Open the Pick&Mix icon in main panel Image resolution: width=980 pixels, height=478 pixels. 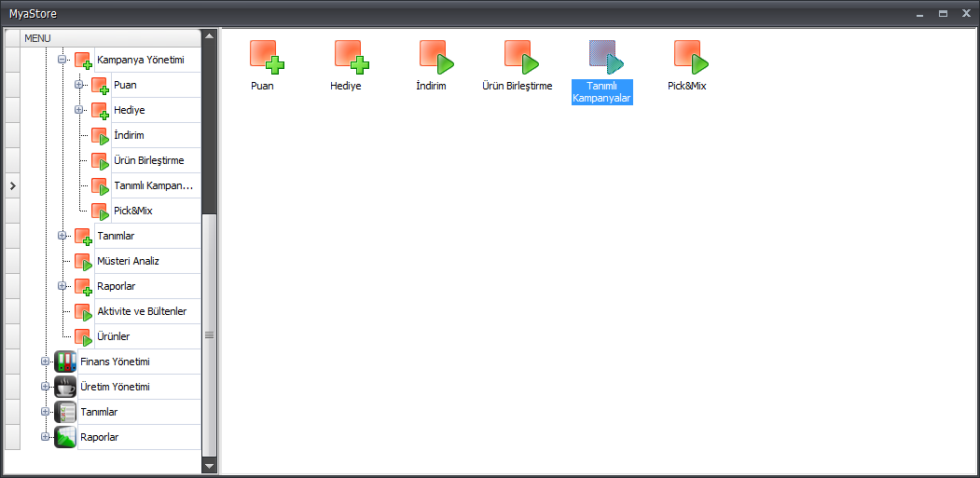pyautogui.click(x=691, y=57)
